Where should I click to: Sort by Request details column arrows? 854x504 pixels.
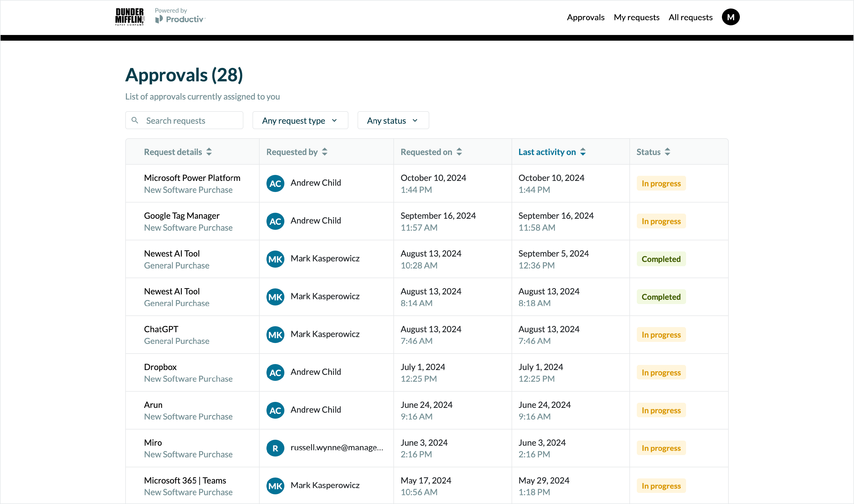coord(209,152)
